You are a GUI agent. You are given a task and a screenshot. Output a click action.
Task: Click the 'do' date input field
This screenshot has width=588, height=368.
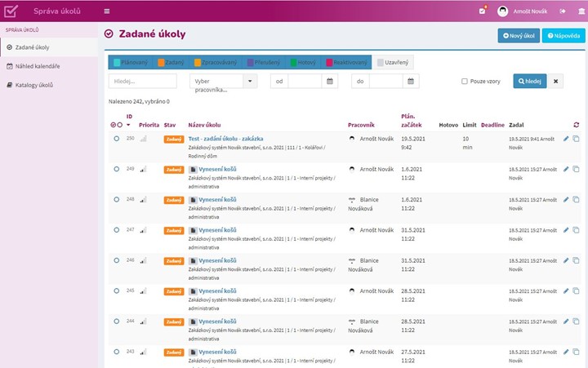click(385, 82)
